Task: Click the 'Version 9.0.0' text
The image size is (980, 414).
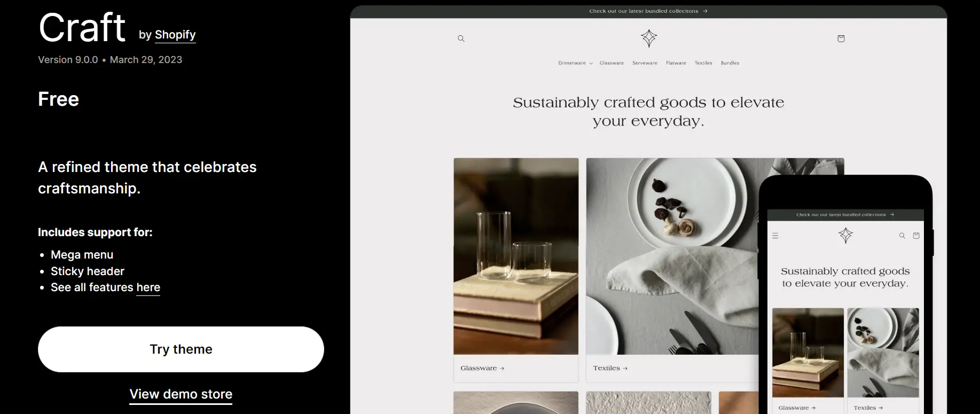Action: click(x=68, y=60)
